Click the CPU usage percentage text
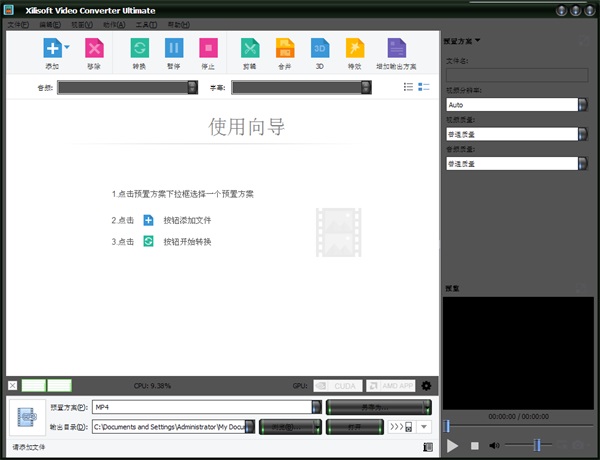This screenshot has width=600, height=460. (152, 386)
